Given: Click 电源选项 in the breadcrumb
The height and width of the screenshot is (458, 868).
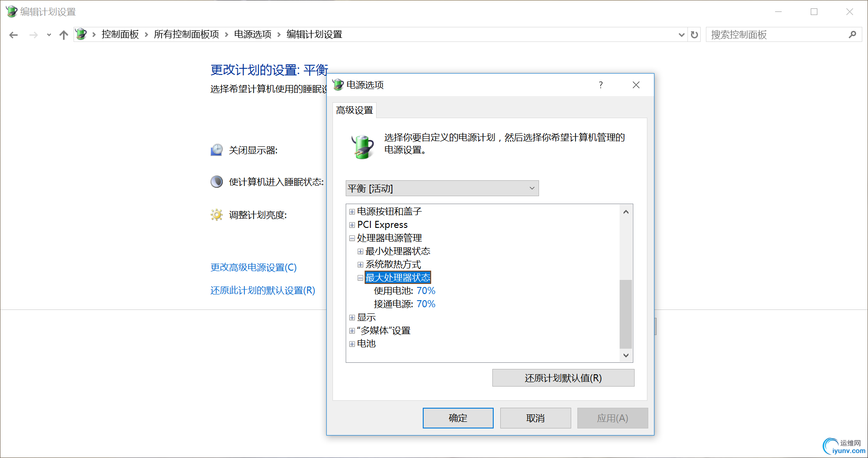Looking at the screenshot, I should 253,34.
